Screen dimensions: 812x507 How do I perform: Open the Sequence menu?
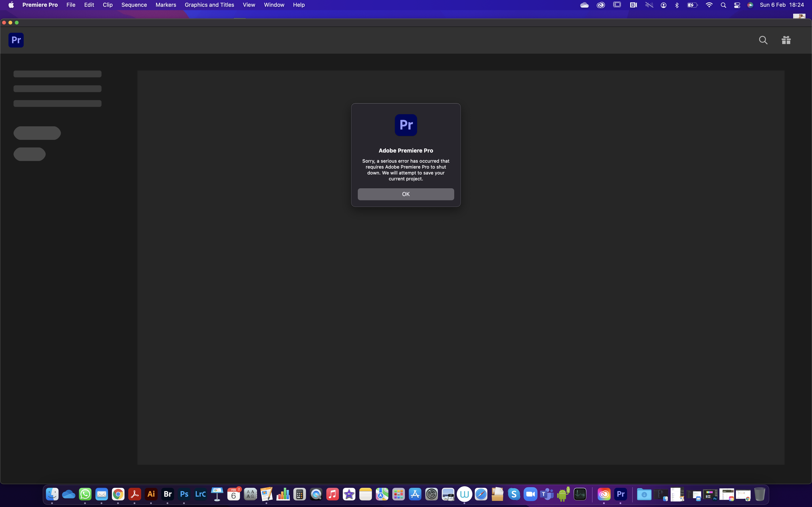[134, 5]
